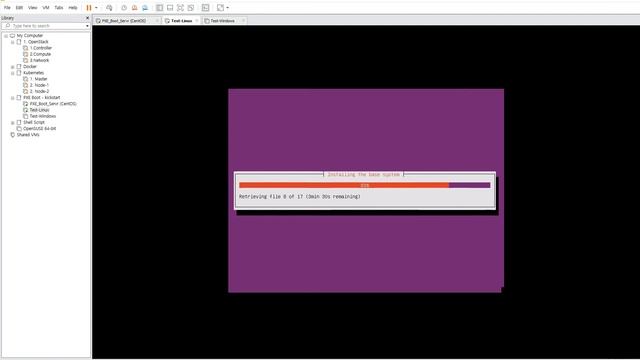Viewport: 640px width, 360px height.
Task: Select Test-Windows in the Library tree
Action: point(43,116)
